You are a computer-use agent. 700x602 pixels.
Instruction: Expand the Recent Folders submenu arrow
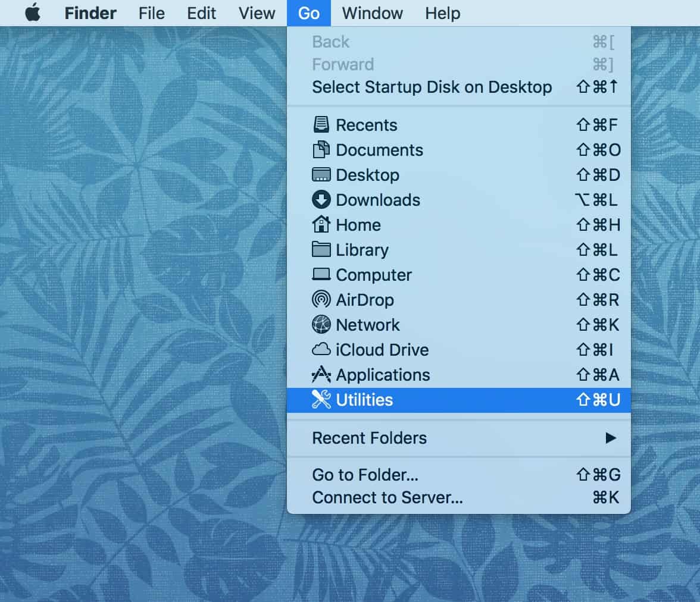click(610, 438)
